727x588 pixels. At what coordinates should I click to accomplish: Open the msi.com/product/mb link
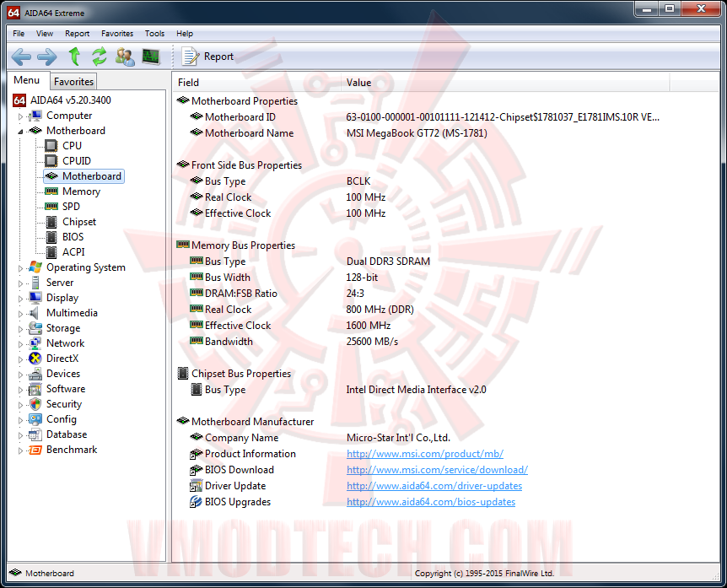(425, 454)
